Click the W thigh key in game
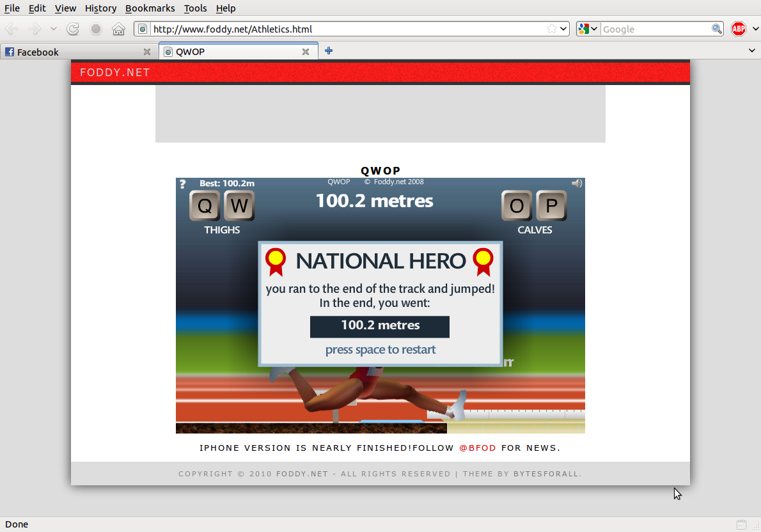This screenshot has width=761, height=532. point(239,206)
